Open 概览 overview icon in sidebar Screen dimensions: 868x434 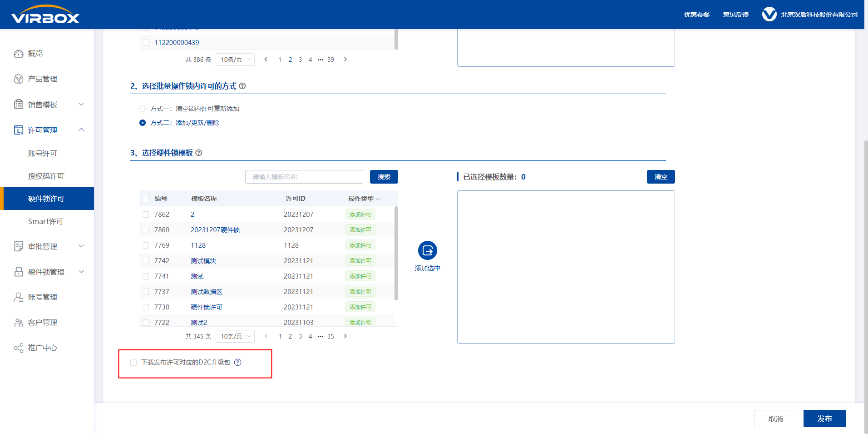click(19, 54)
